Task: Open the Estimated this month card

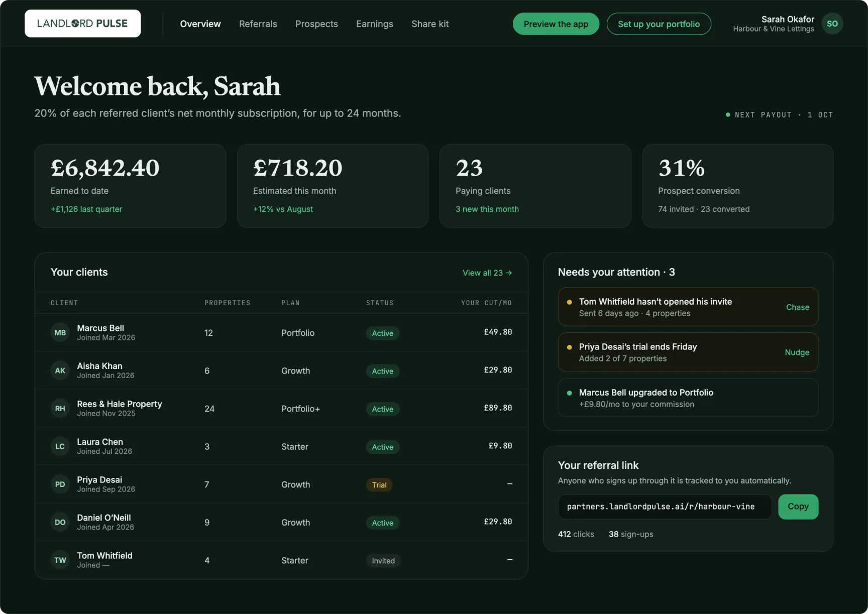Action: 333,186
